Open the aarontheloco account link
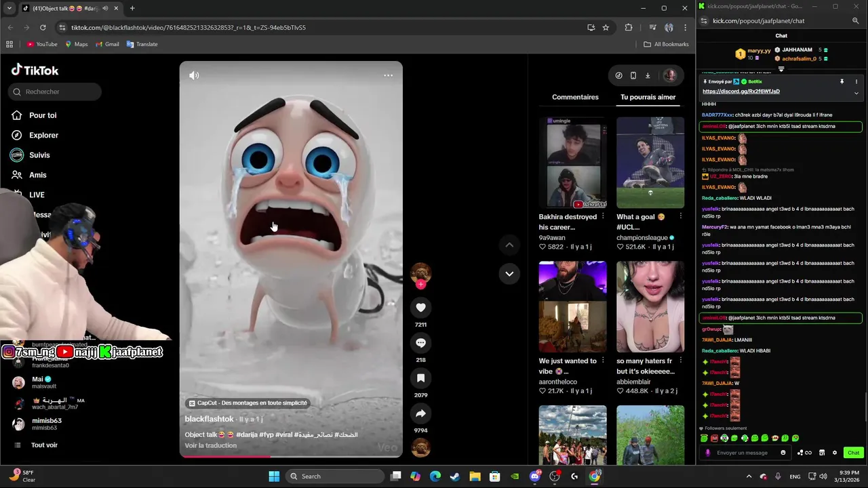868x488 pixels. [x=558, y=382]
